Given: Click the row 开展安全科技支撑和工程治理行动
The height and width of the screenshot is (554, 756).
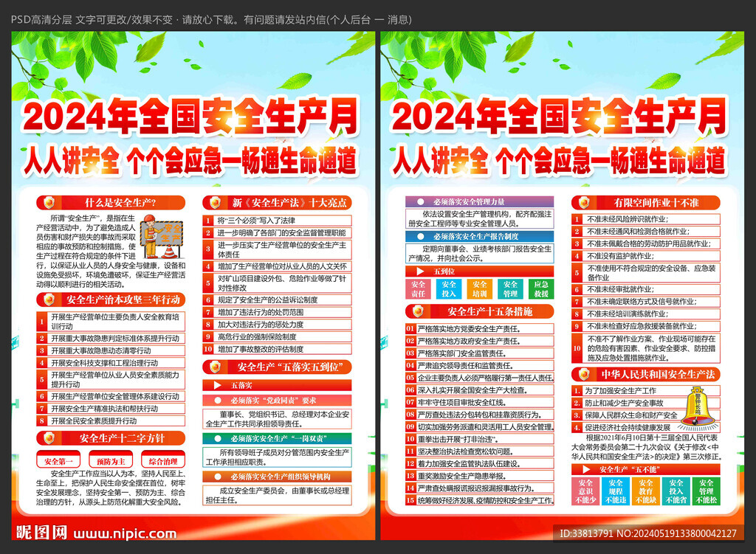Looking at the screenshot, I should point(111,363).
